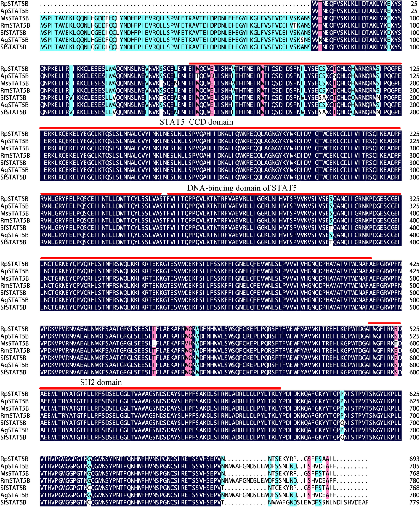Image resolution: width=420 pixels, height=508 pixels.
Task: Click MsSTAT5B label of row ending 200
Action: 15,84
